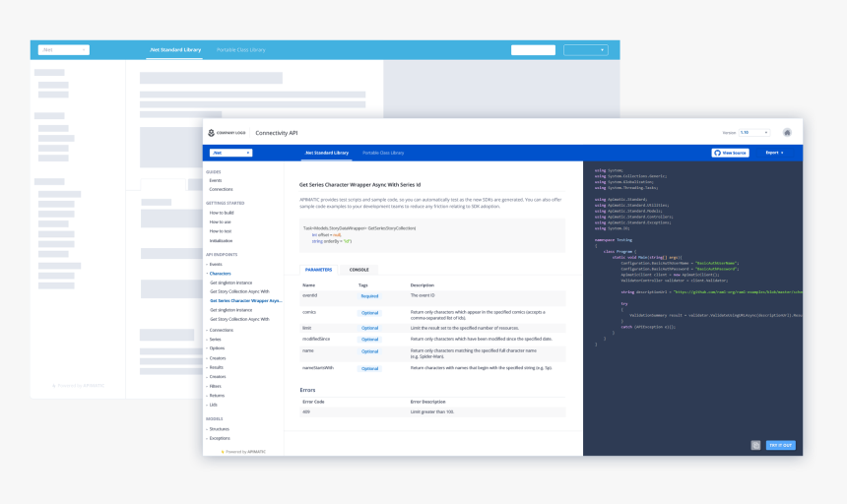Image resolution: width=847 pixels, height=504 pixels.
Task: Expand the Results endpoint group
Action: (x=215, y=367)
